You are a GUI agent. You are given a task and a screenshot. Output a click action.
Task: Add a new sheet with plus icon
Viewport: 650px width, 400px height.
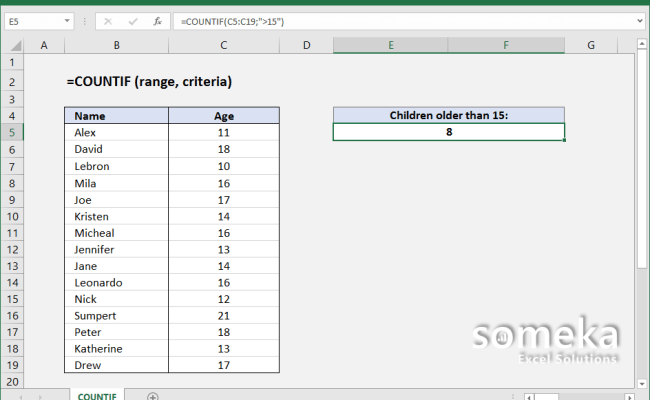point(153,396)
